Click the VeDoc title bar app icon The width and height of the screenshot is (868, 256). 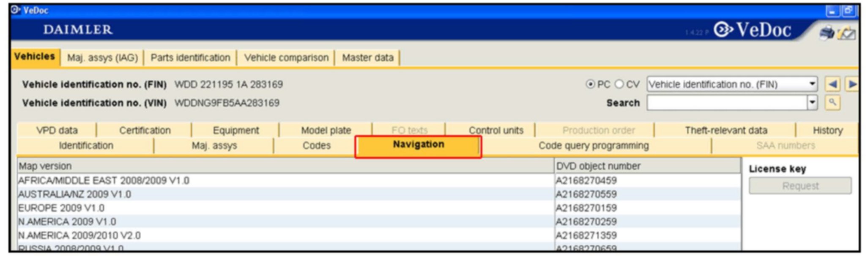[16, 10]
